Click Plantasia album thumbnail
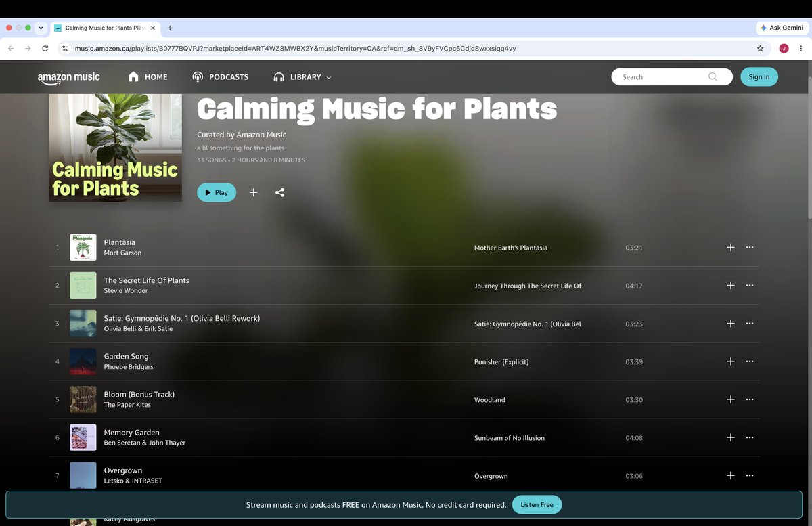 (x=83, y=248)
